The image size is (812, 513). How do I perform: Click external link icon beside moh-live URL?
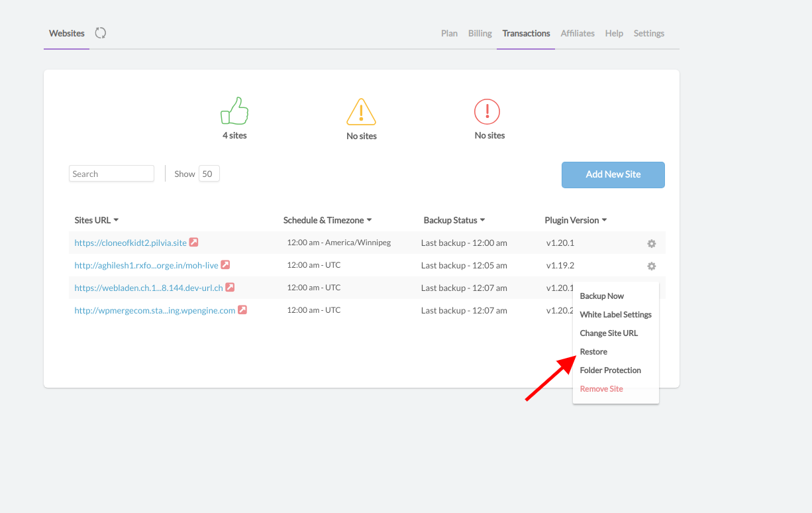225,264
